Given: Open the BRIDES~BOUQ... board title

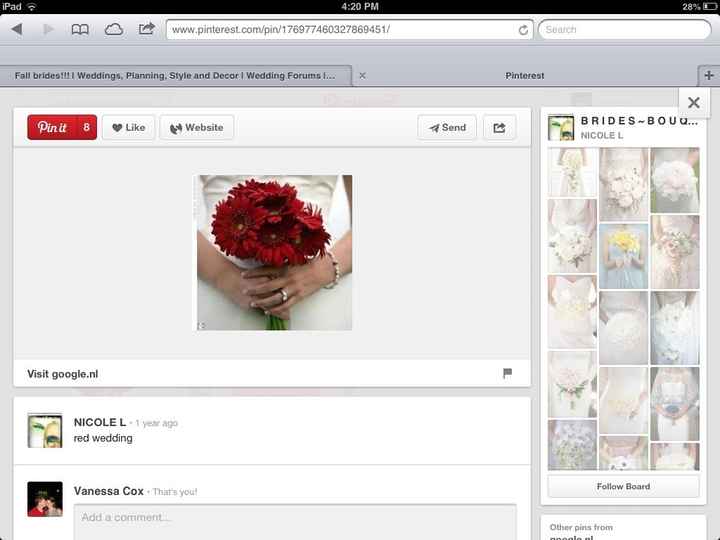Looking at the screenshot, I should [639, 121].
